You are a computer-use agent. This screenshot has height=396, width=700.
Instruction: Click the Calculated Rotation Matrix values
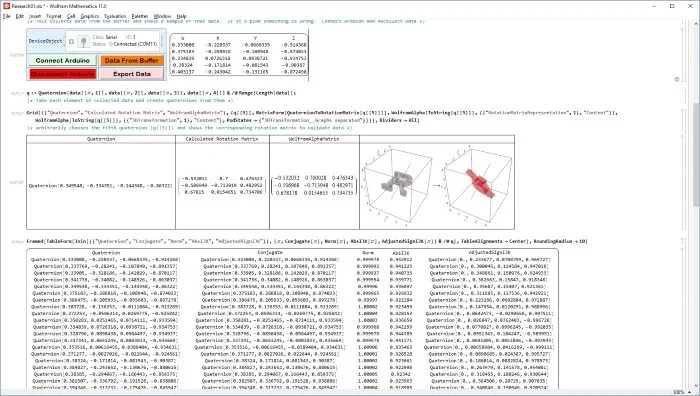(x=222, y=185)
